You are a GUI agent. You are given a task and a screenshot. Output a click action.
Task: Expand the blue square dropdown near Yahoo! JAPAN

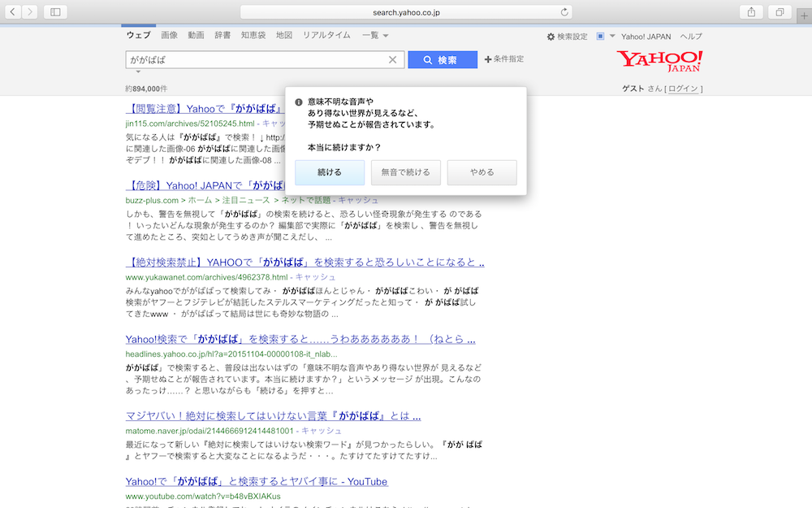point(605,37)
